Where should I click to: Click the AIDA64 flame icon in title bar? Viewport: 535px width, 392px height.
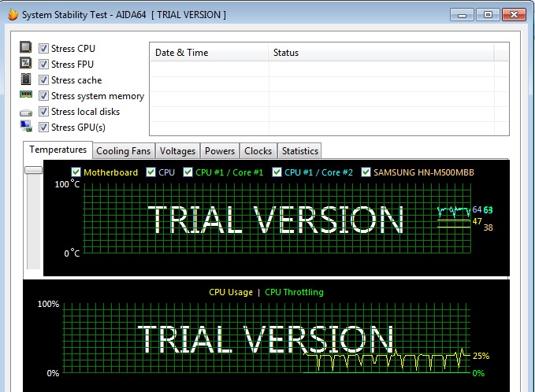(12, 14)
